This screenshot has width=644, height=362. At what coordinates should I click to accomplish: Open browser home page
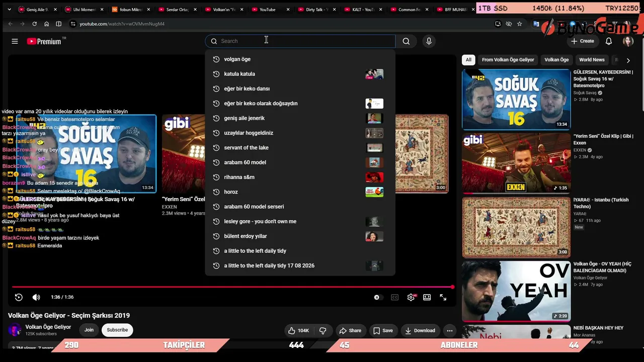46,24
